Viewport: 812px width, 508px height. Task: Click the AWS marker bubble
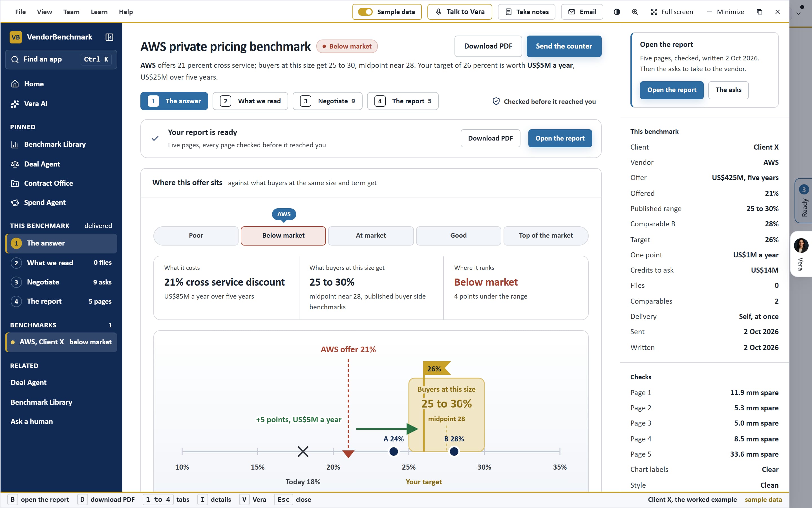[284, 214]
